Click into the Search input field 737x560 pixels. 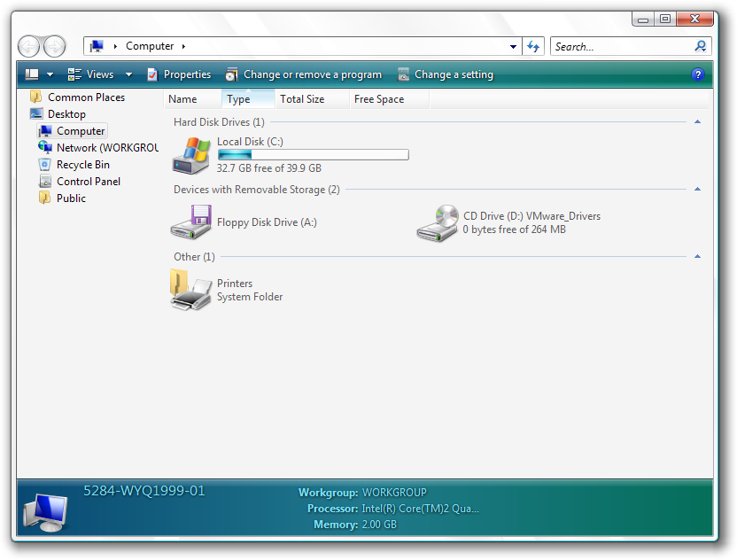click(622, 47)
